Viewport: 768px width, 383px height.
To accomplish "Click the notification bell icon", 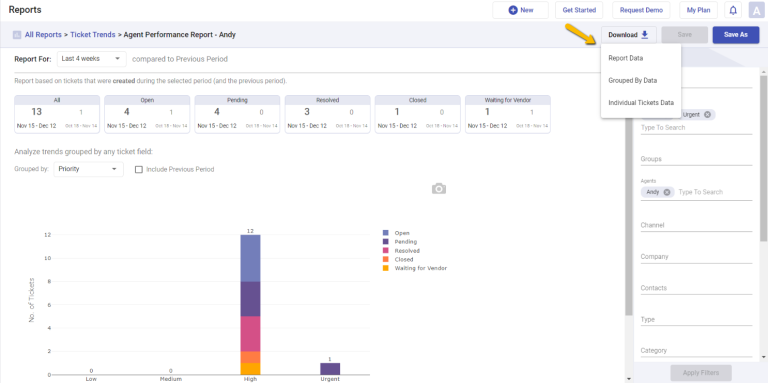I will pos(733,10).
